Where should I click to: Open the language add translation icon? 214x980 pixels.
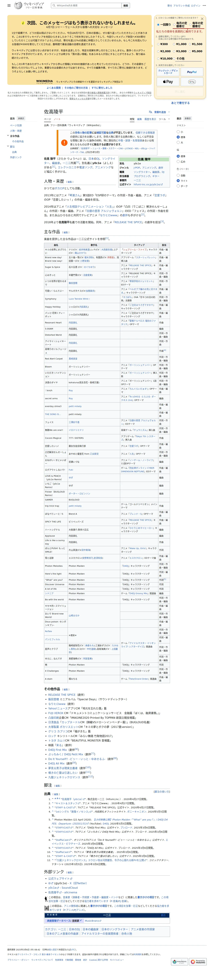[x=150, y=112]
